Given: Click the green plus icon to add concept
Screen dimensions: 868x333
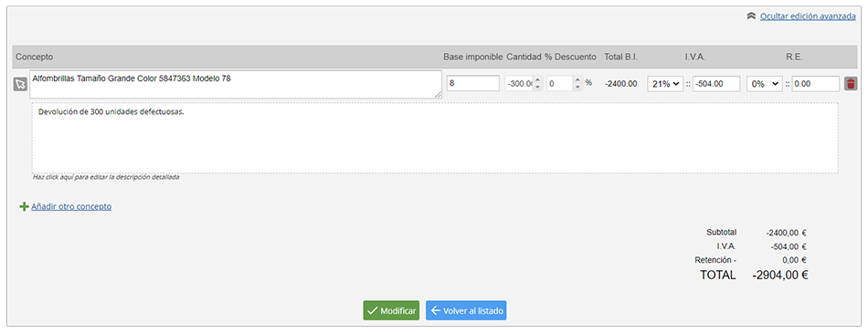Looking at the screenshot, I should tap(24, 206).
